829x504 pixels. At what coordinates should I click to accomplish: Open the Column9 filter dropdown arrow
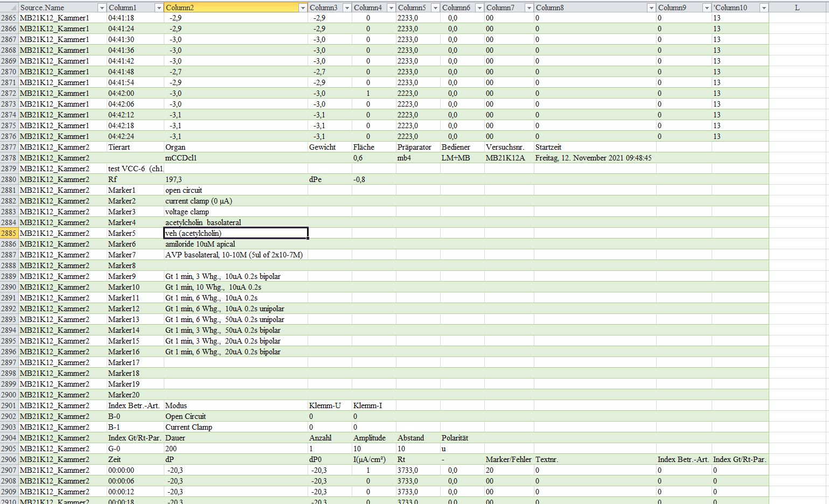[x=706, y=8]
